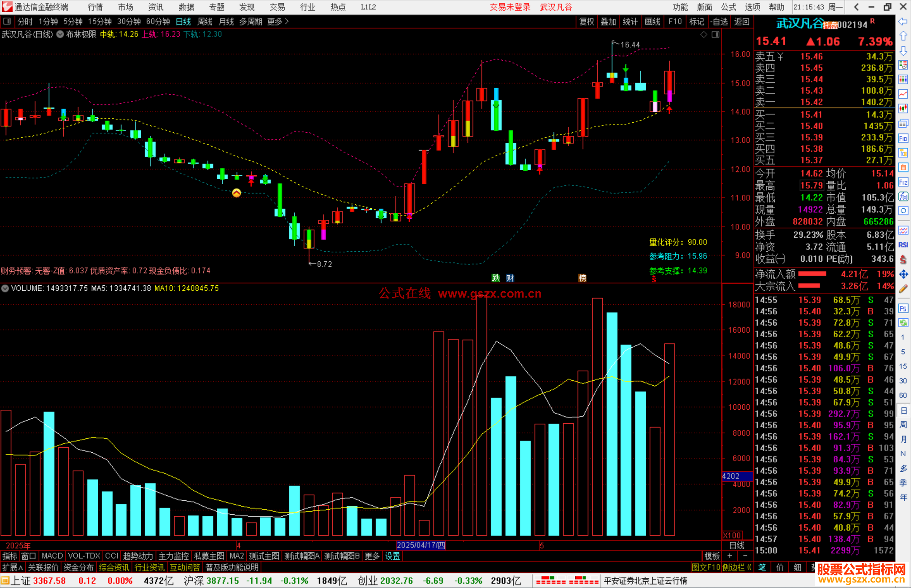Switch sidebar period to 5 minutes

pyautogui.click(x=903, y=352)
